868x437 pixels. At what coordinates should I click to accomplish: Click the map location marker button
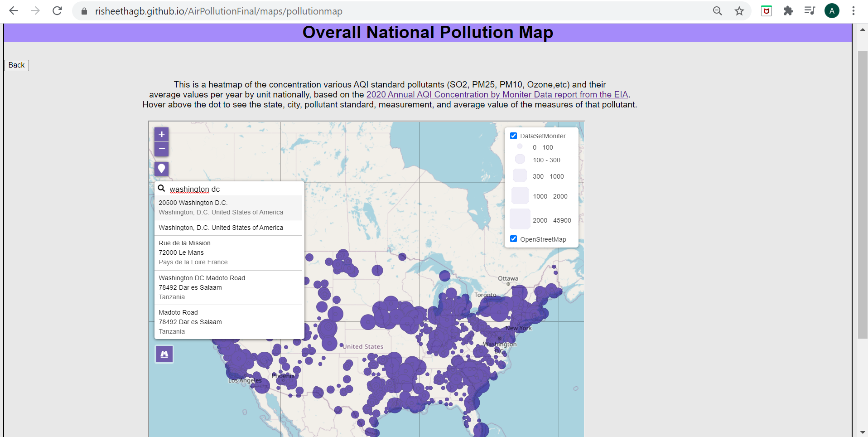161,169
